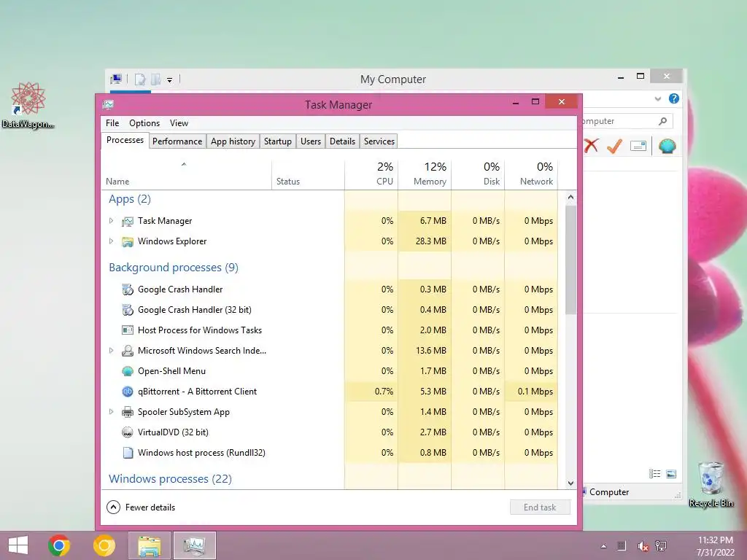Viewport: 747px width, 560px height.
Task: Expand Microsoft Windows Search Indexer row
Action: 111,351
